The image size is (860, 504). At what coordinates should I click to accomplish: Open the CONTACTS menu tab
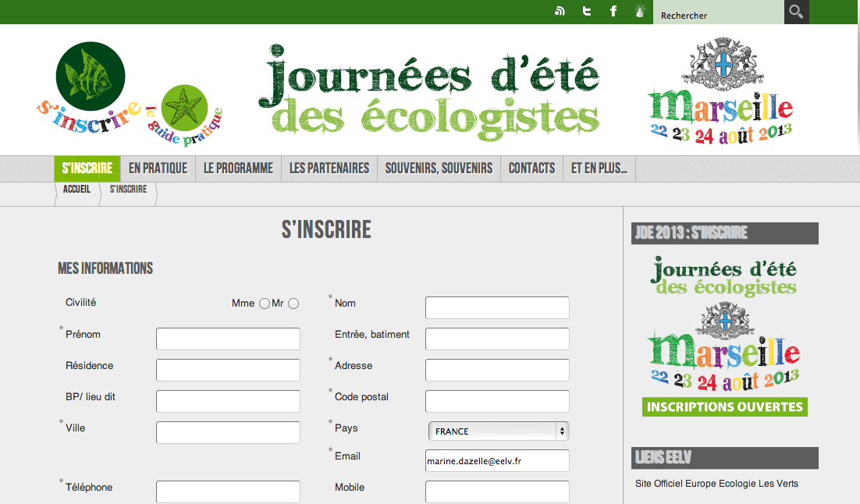pos(531,169)
